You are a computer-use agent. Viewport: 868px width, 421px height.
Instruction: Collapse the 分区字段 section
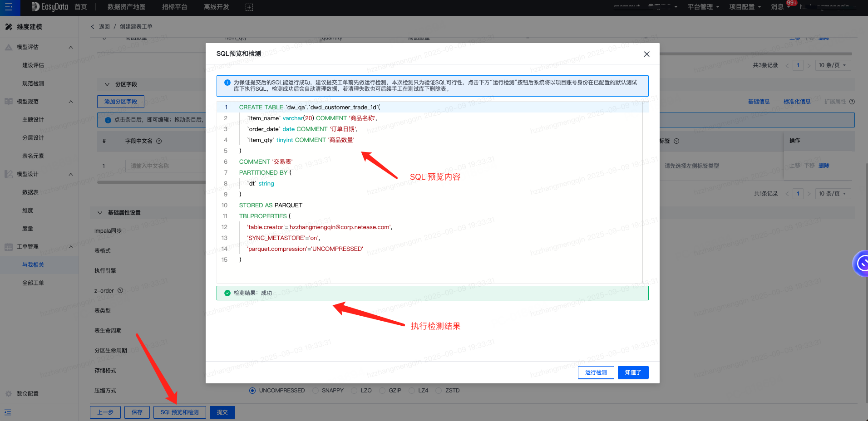(107, 84)
